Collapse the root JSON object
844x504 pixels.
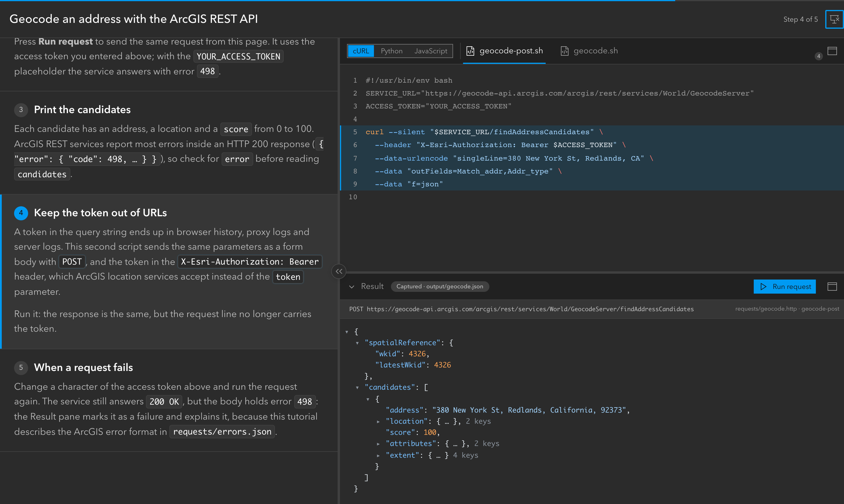[x=347, y=332]
